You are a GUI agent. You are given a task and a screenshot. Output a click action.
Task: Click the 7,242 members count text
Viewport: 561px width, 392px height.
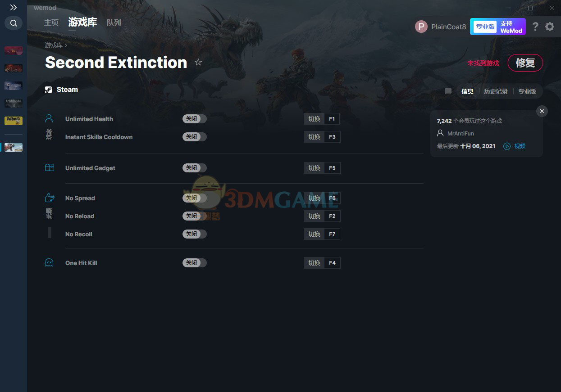click(469, 121)
